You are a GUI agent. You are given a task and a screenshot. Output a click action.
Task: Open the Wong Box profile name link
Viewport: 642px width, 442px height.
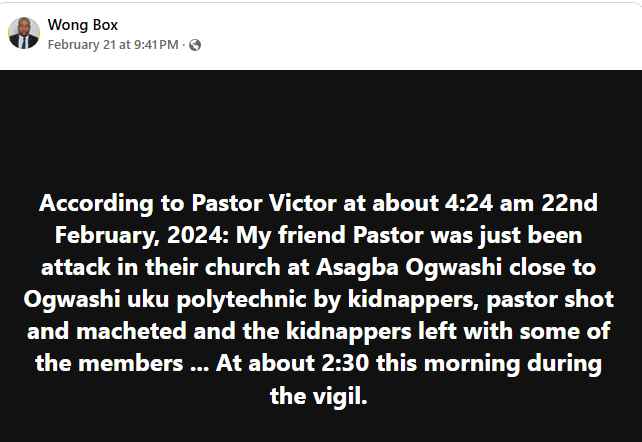[x=83, y=25]
